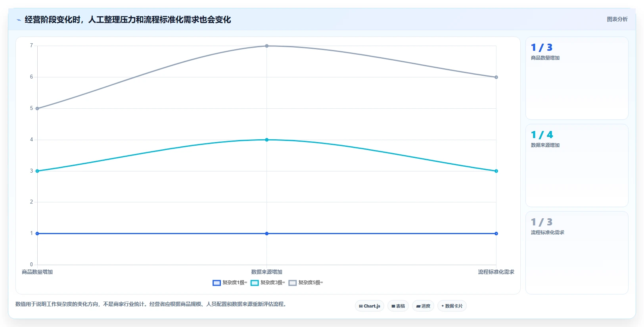Viewport: 644px width, 327px height.
Task: Click the chart icon beside the page title
Action: pyautogui.click(x=19, y=20)
